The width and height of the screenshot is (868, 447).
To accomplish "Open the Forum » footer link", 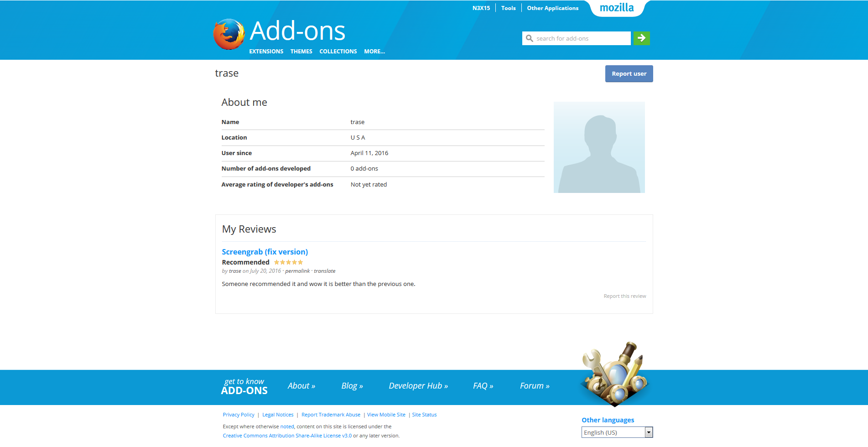I will coord(535,386).
